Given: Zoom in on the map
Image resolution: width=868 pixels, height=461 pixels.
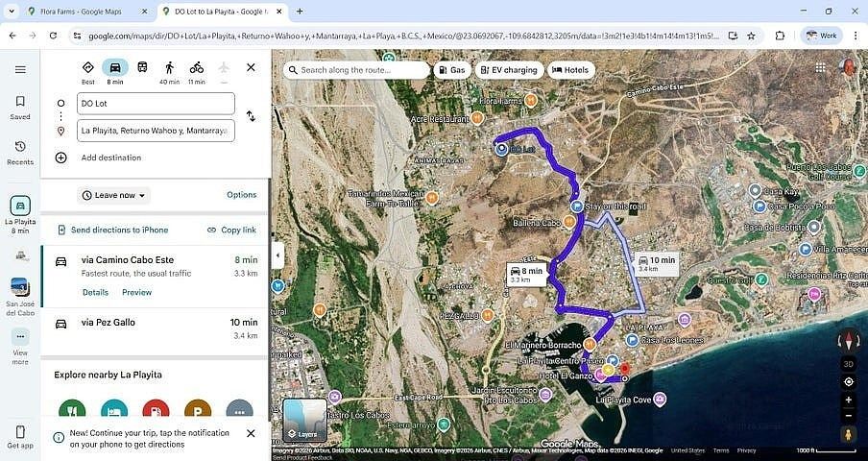Looking at the screenshot, I should click(849, 400).
